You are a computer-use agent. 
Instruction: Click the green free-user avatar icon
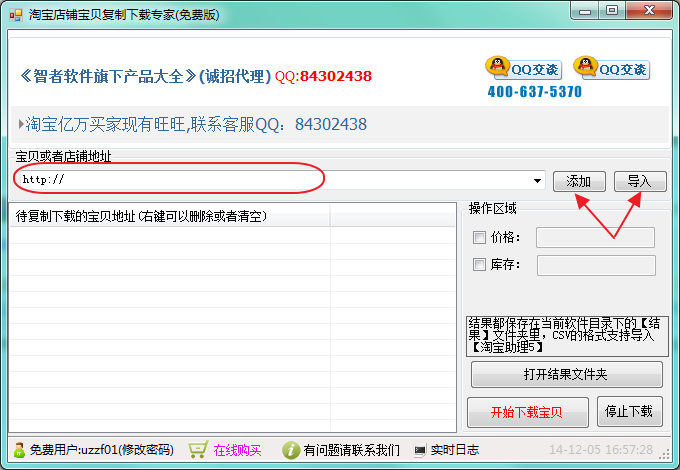pos(19,450)
